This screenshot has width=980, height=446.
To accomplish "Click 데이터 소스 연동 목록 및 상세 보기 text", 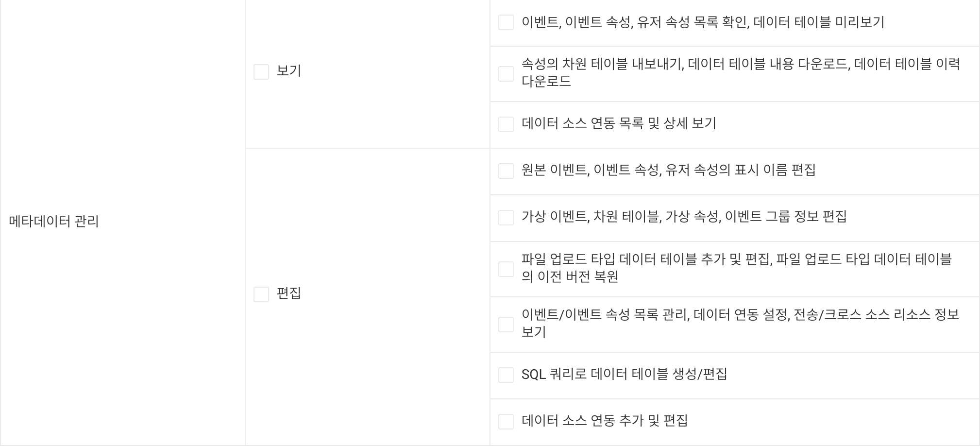I will tap(619, 123).
